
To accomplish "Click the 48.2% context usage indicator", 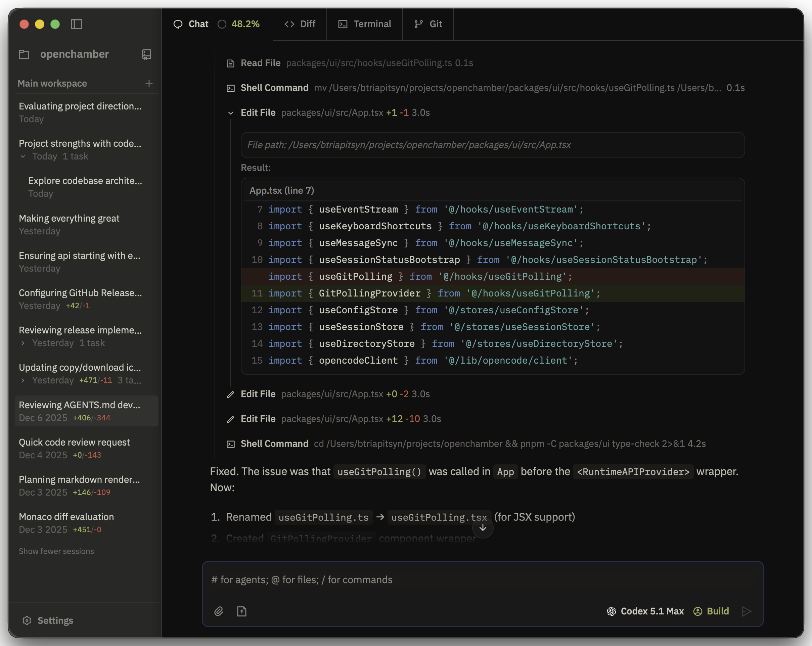I will (239, 24).
